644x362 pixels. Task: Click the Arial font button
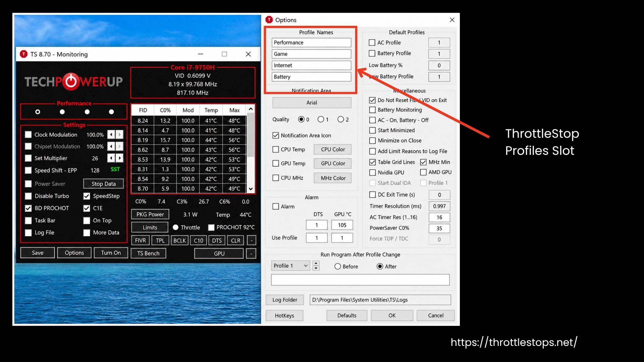point(312,103)
